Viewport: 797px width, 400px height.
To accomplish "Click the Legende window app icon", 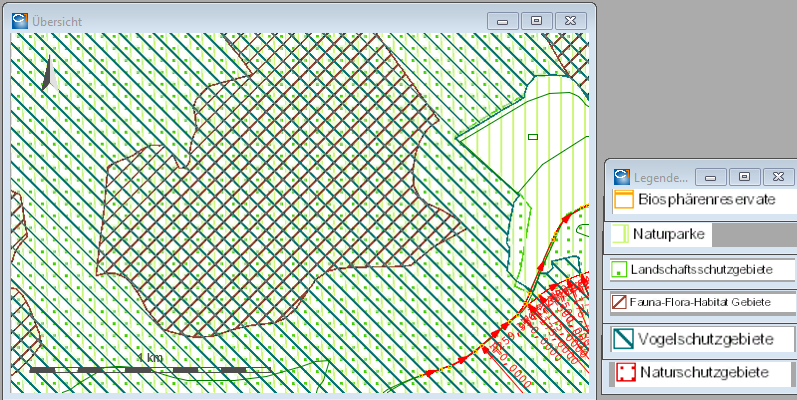I will pyautogui.click(x=622, y=176).
